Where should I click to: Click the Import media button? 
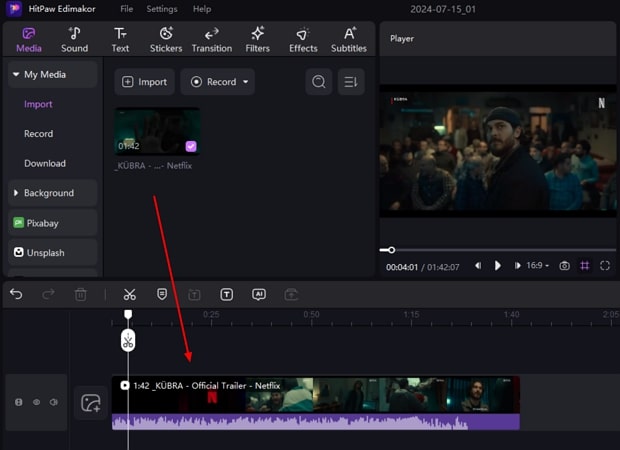pyautogui.click(x=144, y=82)
